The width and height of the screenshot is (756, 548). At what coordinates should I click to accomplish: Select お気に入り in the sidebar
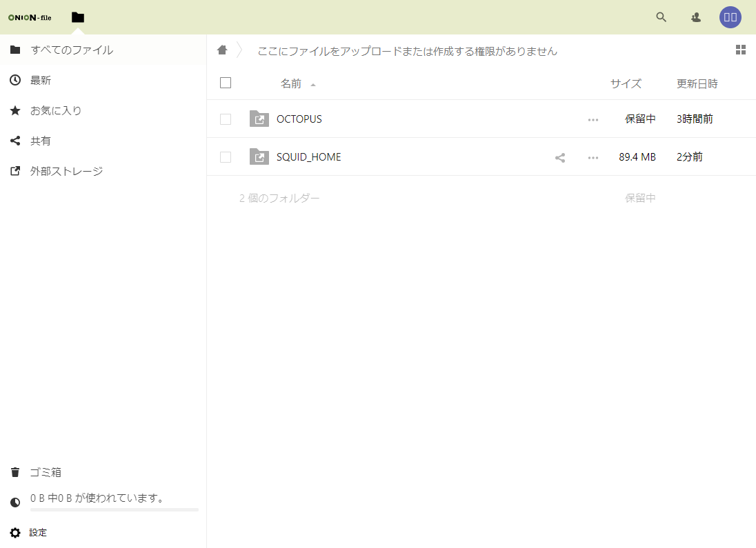coord(56,111)
